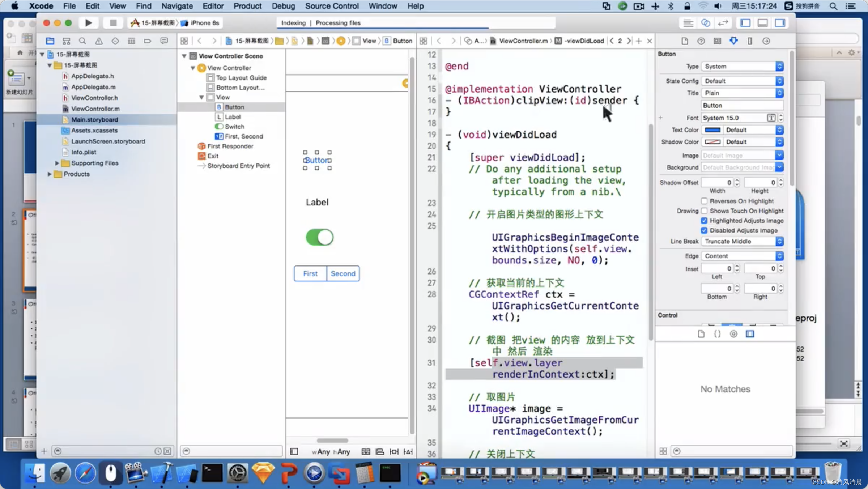Viewport: 868px width, 489px height.
Task: Click the ViewController.m file in navigator
Action: (95, 109)
